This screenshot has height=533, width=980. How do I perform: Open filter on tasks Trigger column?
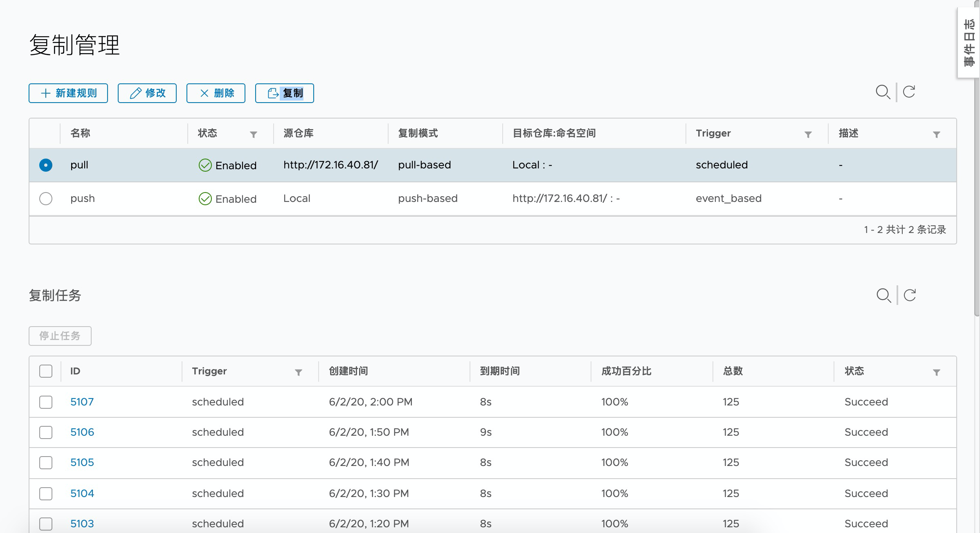pyautogui.click(x=299, y=372)
